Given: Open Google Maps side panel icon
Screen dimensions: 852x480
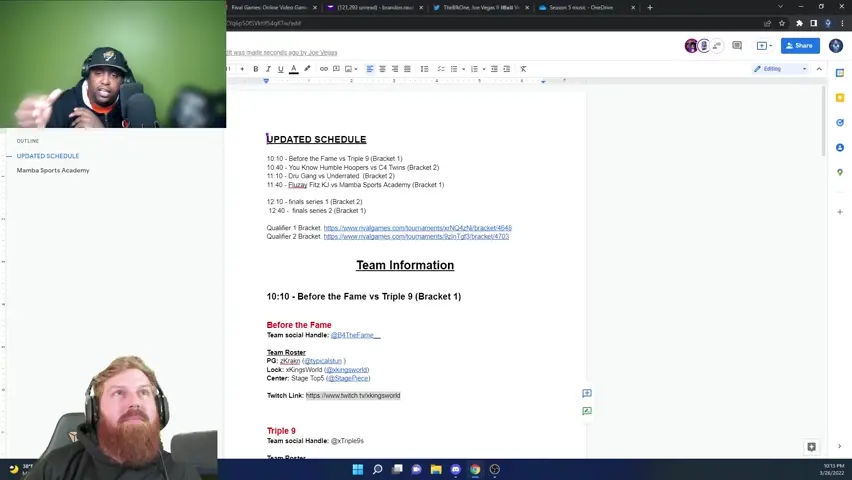Looking at the screenshot, I should pos(840,171).
